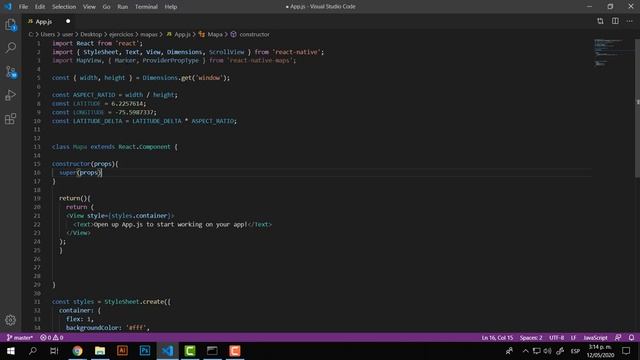The image size is (640, 360).
Task: Switch branch via master* indicator
Action: (20, 338)
